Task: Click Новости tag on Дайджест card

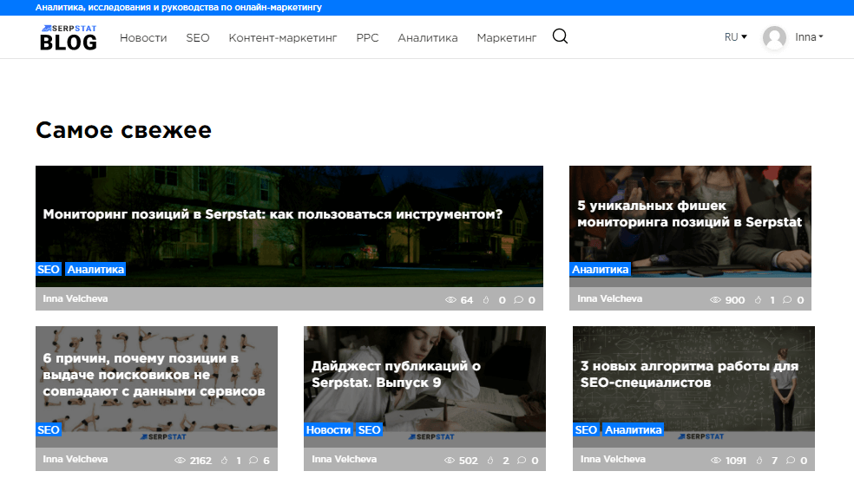Action: 328,429
